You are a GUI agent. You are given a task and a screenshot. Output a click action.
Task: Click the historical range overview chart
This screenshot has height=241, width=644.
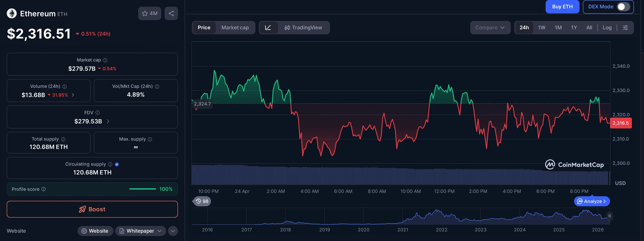click(400, 216)
